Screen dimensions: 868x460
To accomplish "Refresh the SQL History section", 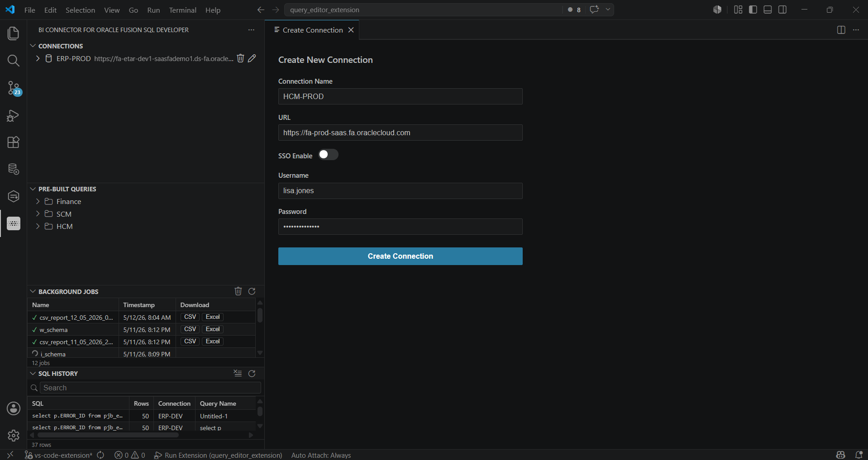I will click(252, 373).
